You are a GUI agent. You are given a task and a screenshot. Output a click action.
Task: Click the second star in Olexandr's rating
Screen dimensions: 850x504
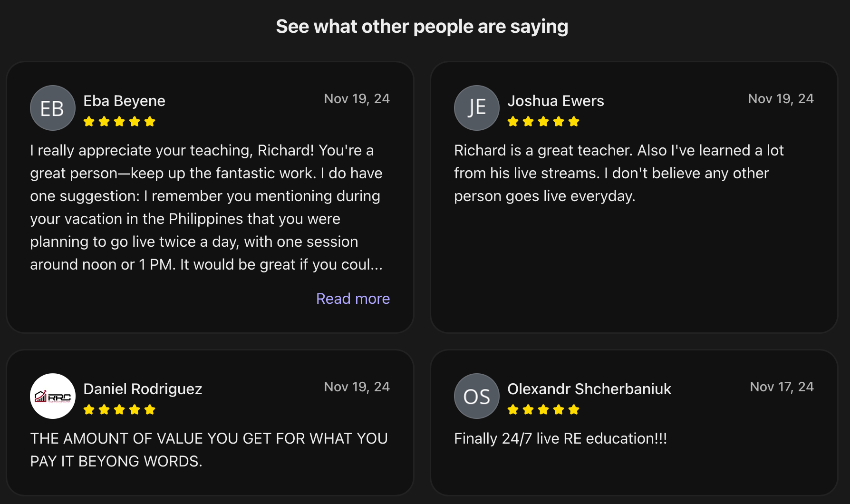click(528, 409)
